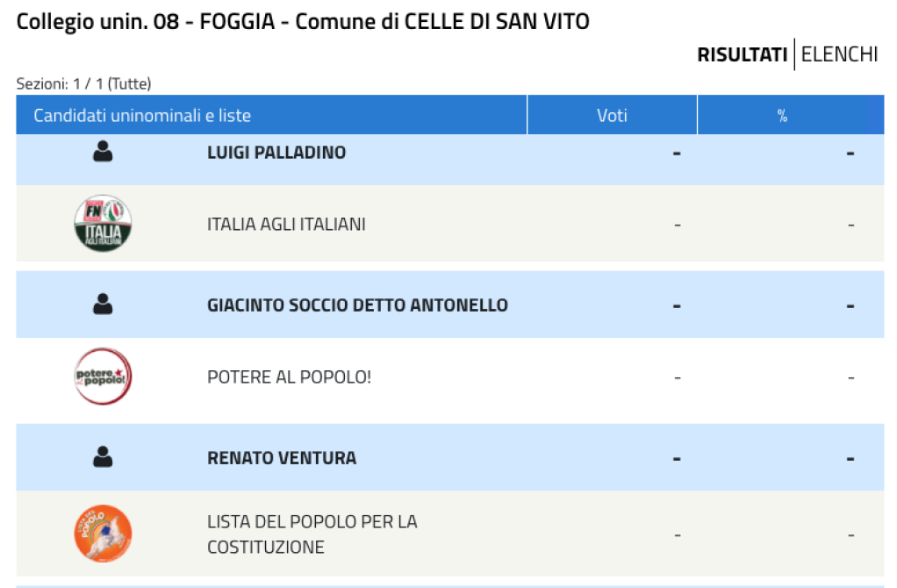The width and height of the screenshot is (897, 588).
Task: Click Renato Ventura's votes cell dash
Action: click(x=677, y=459)
